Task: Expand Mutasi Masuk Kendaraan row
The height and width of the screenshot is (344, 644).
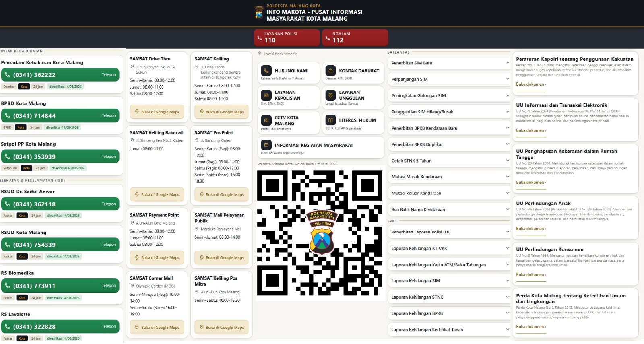Action: (449, 177)
